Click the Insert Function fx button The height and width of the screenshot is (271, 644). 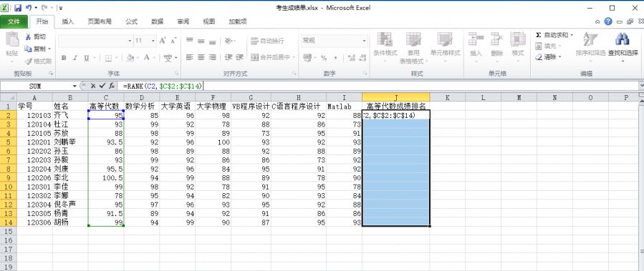point(111,86)
